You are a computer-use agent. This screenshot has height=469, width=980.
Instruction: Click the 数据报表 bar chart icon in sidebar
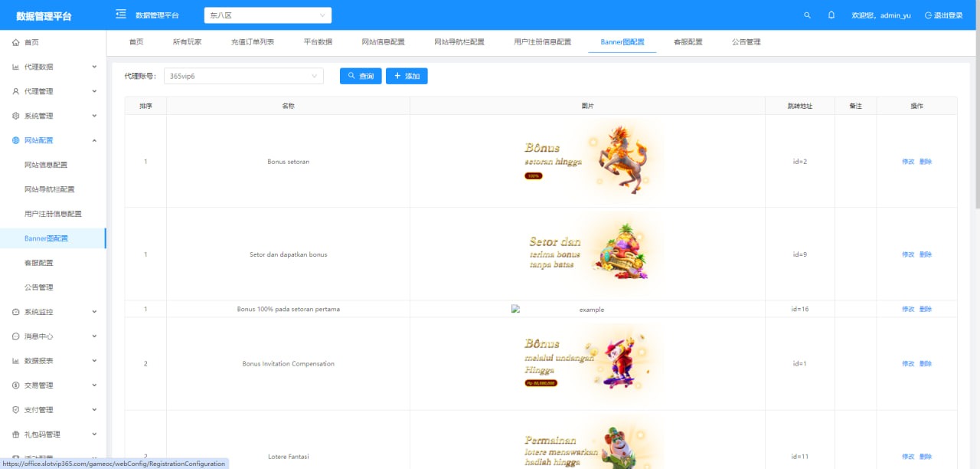(16, 361)
